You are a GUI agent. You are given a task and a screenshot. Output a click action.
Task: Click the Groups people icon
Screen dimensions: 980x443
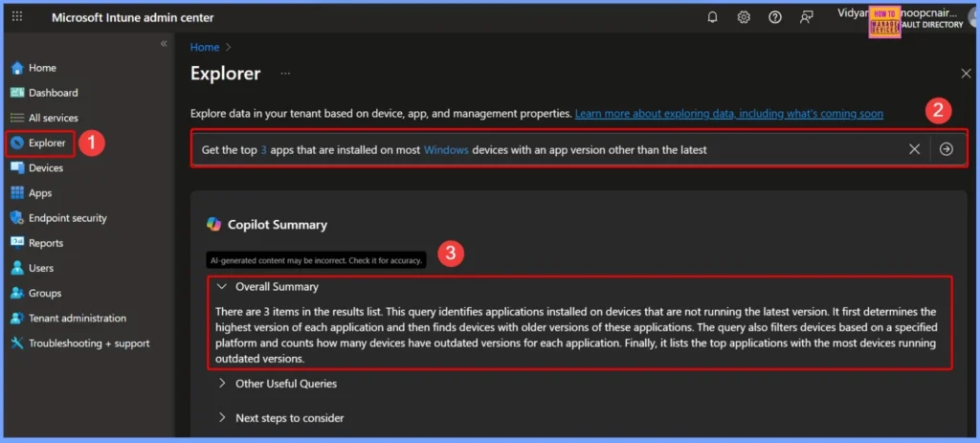(x=17, y=293)
